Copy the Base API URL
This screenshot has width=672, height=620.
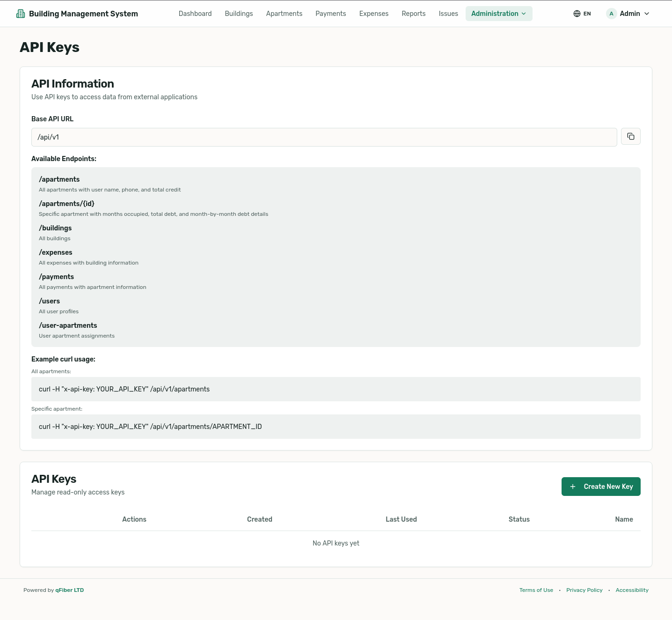[x=630, y=137]
